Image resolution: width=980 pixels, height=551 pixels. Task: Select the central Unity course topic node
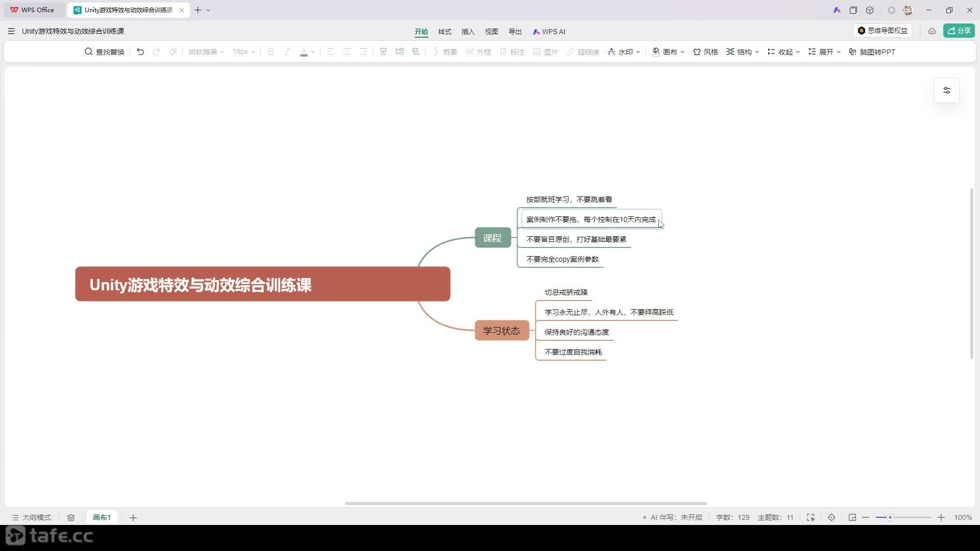point(263,284)
